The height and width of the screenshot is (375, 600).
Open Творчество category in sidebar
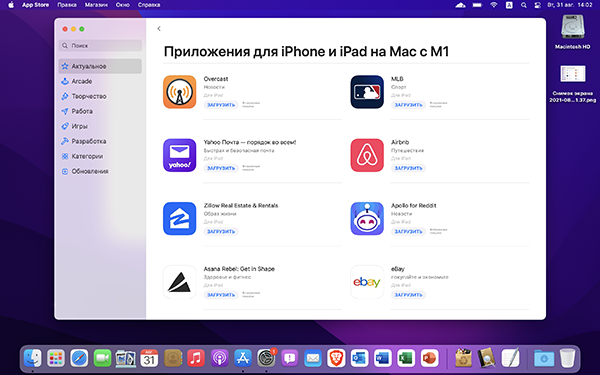(x=100, y=96)
